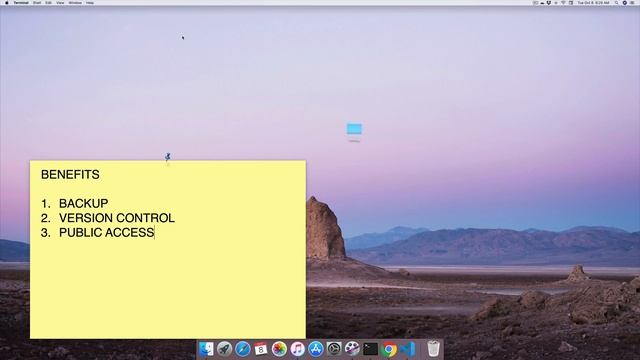Open the Help menu
The height and width of the screenshot is (360, 640).
click(x=90, y=2)
